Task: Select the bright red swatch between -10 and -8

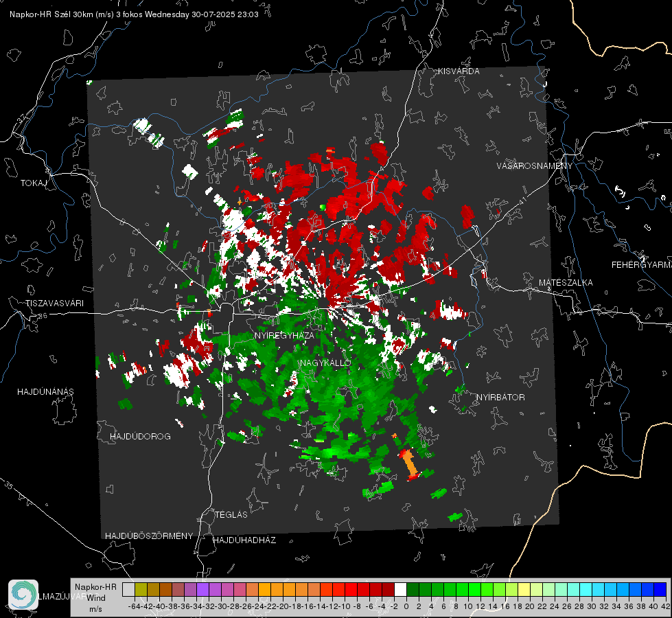Action: point(351,590)
